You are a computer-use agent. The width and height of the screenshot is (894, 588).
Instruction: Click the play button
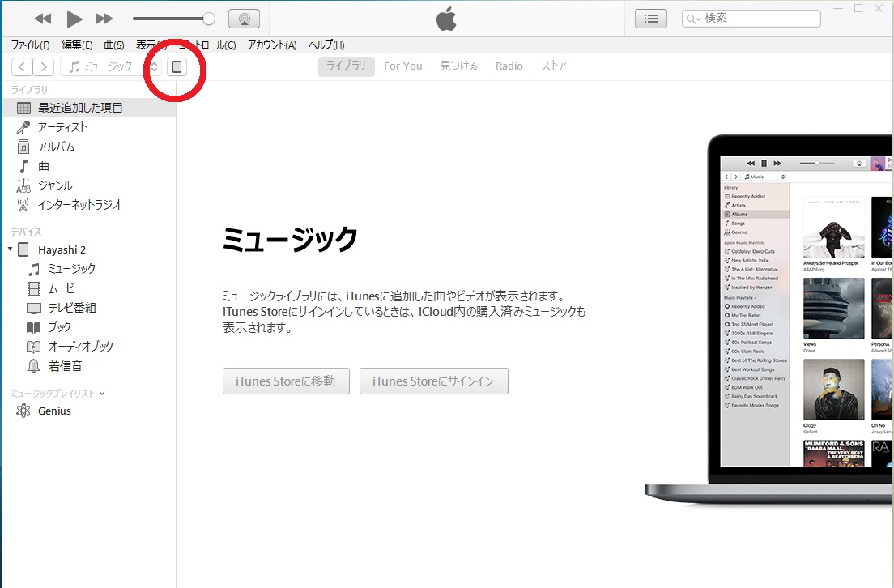[74, 19]
